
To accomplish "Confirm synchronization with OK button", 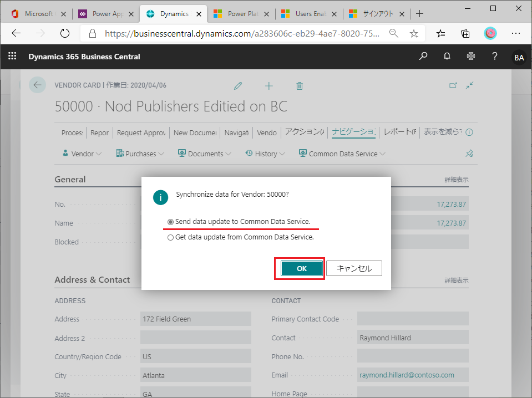I will click(x=302, y=268).
